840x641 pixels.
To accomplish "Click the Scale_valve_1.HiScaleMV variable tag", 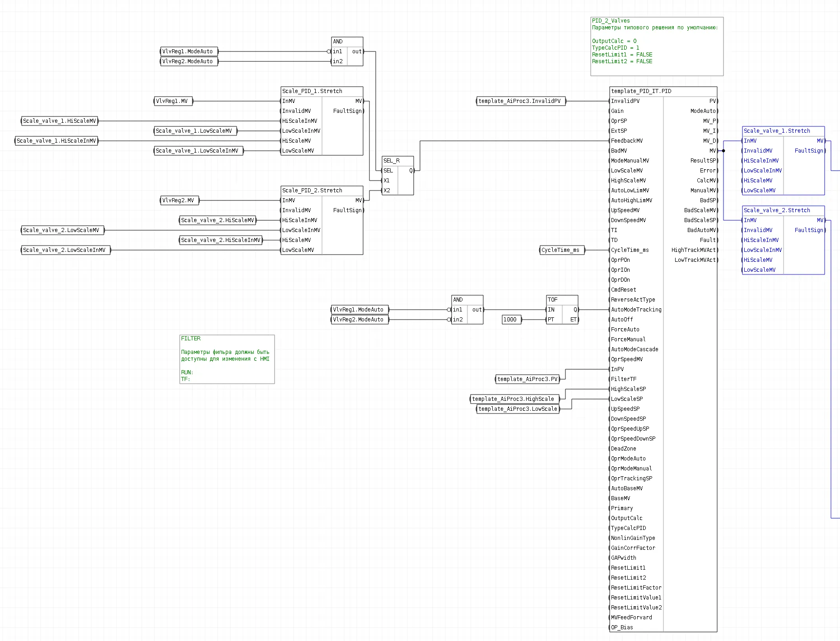I will coord(60,121).
